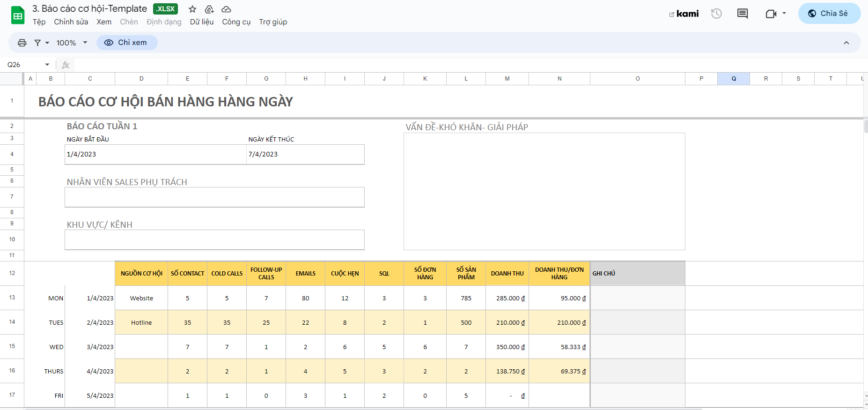Image resolution: width=868 pixels, height=410 pixels.
Task: Start a meeting with the camera icon
Action: pos(771,14)
